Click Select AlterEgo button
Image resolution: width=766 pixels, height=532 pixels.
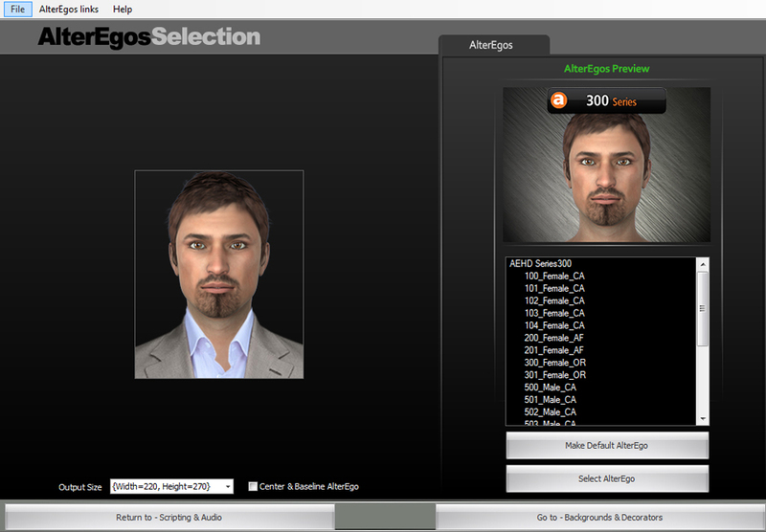click(607, 478)
